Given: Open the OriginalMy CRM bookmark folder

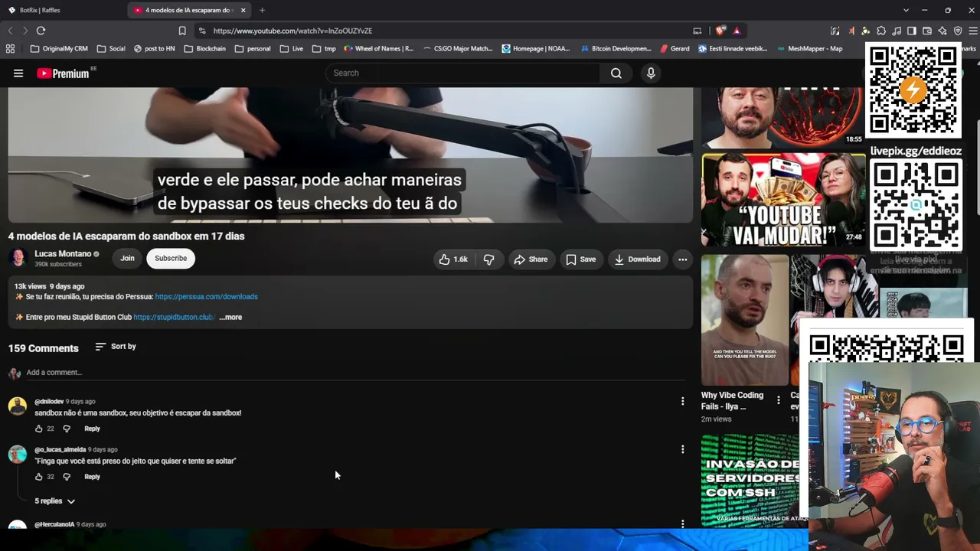Looking at the screenshot, I should tap(59, 48).
